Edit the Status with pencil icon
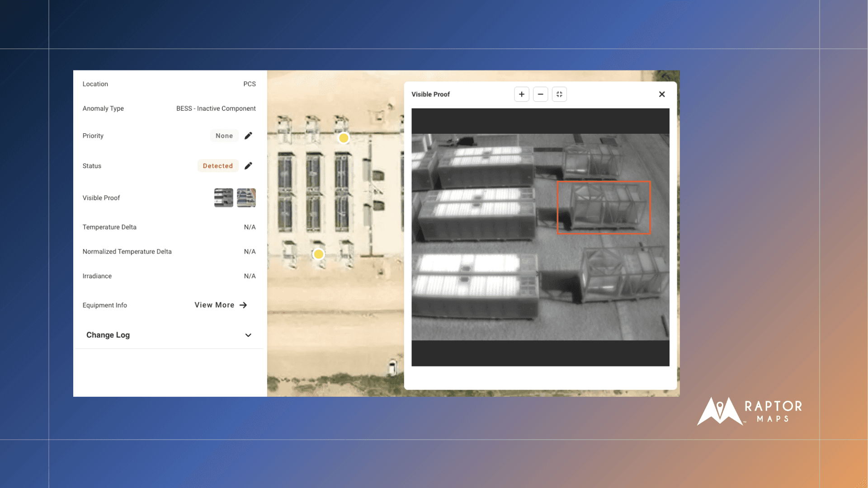Screen dimensions: 868x488 point(248,166)
